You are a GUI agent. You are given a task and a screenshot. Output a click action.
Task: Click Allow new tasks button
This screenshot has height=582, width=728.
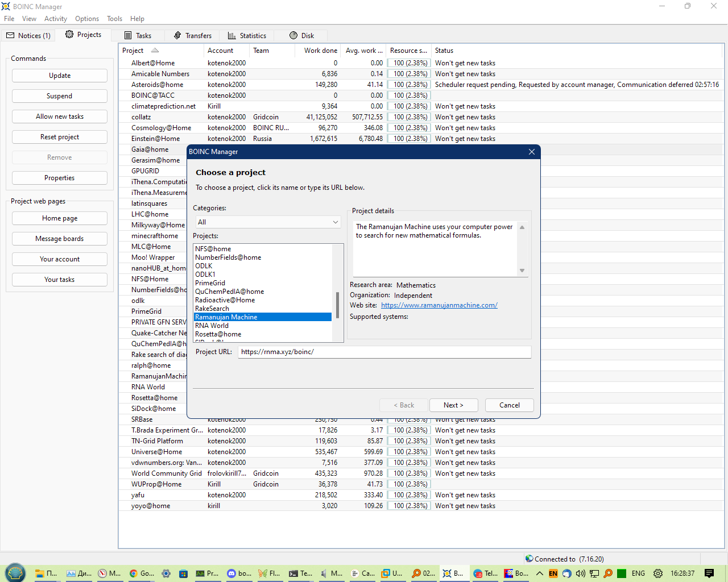point(60,117)
